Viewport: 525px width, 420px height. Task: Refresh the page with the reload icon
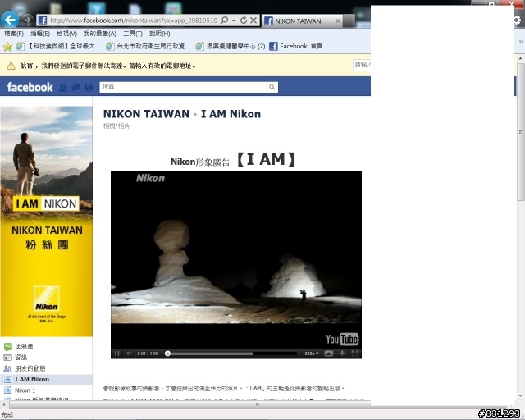point(244,21)
